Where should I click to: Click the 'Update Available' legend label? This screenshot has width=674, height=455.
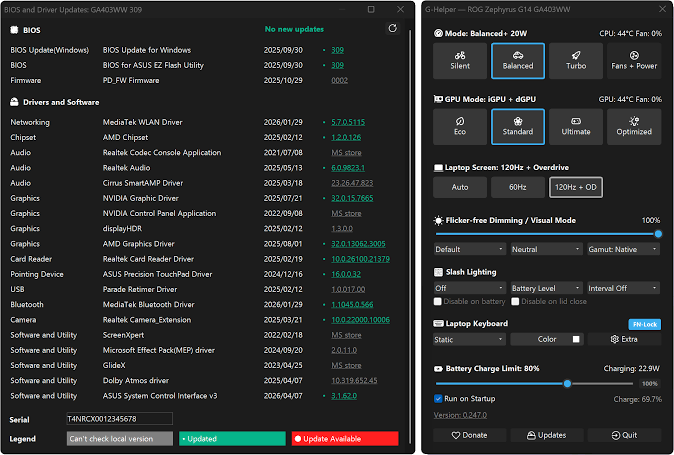345,439
